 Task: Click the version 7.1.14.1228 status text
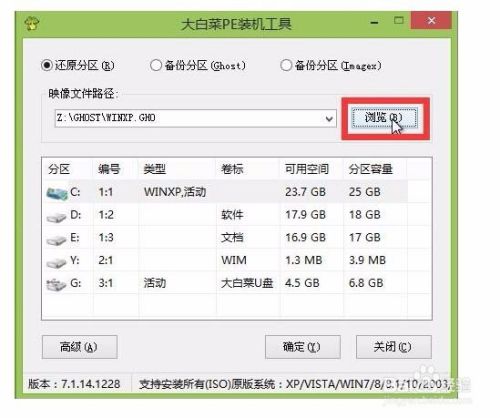coord(74,384)
